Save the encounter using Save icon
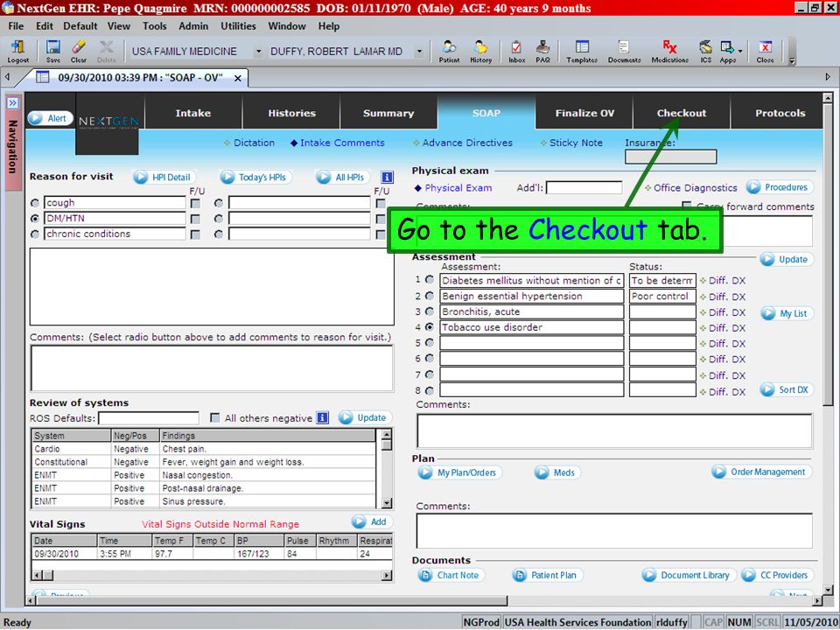 point(53,52)
